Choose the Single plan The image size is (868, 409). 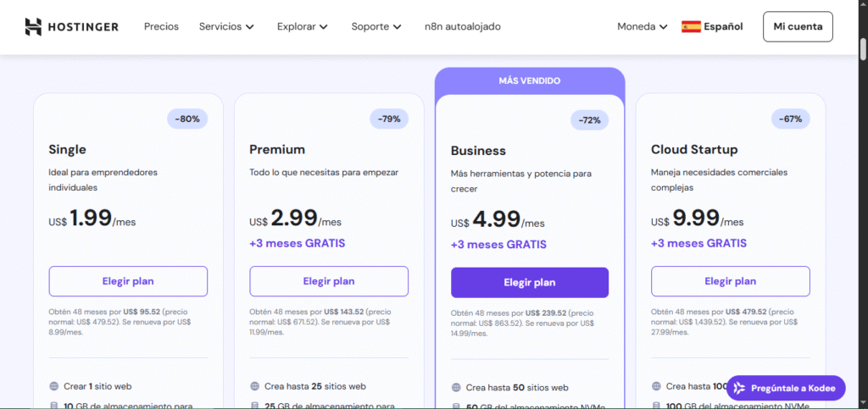(x=128, y=281)
